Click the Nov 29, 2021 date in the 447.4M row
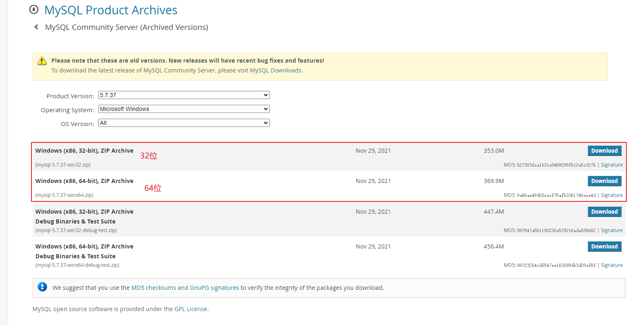Viewport: 644px width, 325px height. point(373,212)
